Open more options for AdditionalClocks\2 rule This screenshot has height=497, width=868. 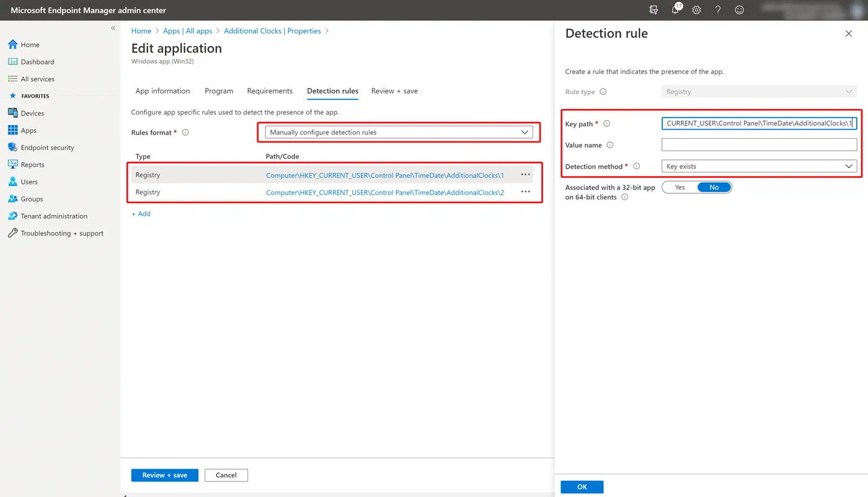[526, 192]
